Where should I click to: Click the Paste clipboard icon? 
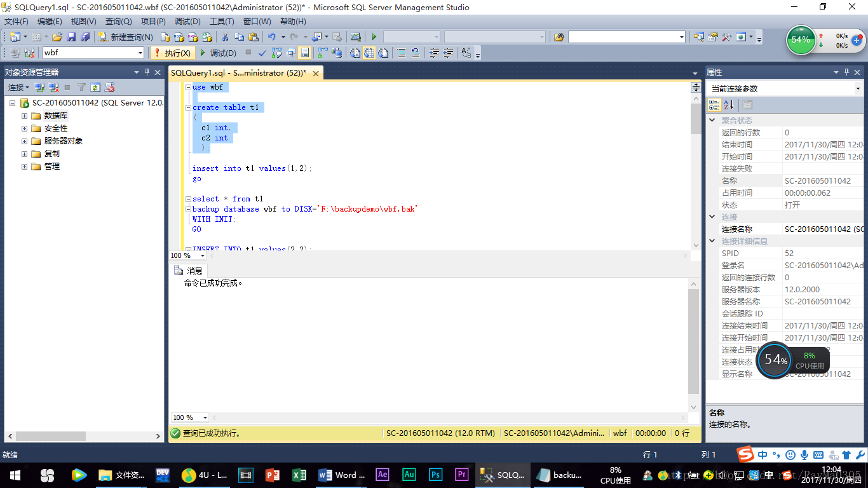click(x=253, y=37)
